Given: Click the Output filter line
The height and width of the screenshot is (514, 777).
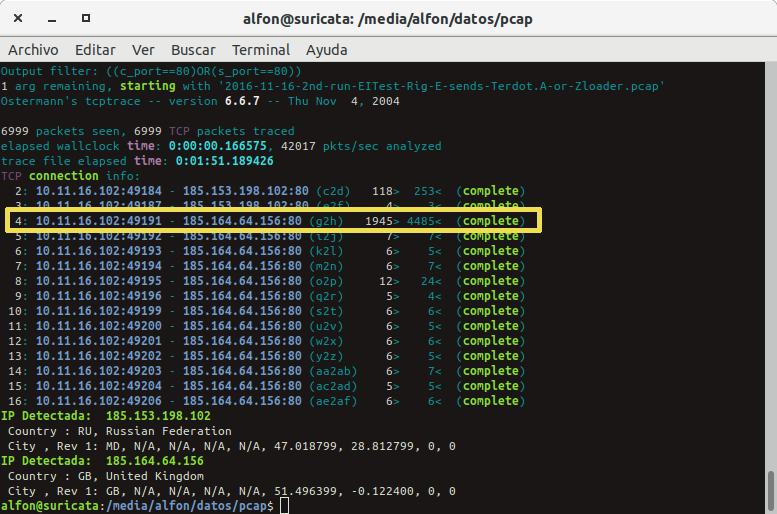Looking at the screenshot, I should click(x=151, y=71).
